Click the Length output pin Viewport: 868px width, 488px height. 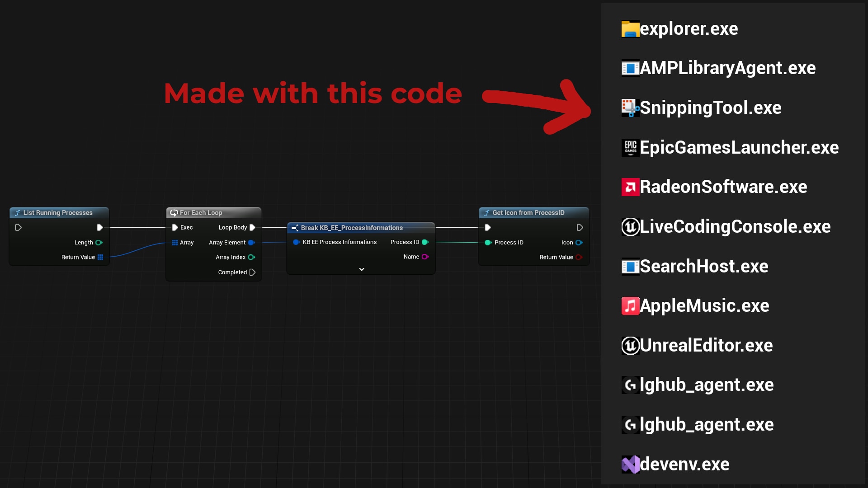(x=99, y=243)
